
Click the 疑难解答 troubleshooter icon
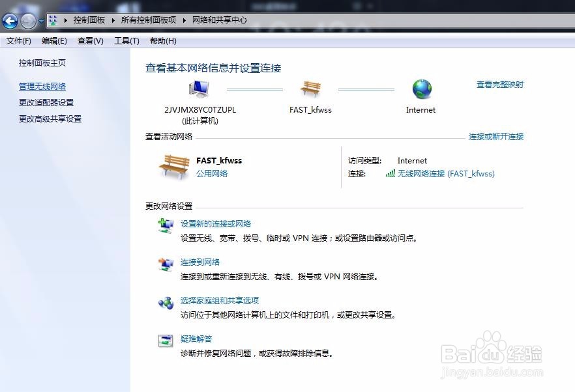coord(166,341)
